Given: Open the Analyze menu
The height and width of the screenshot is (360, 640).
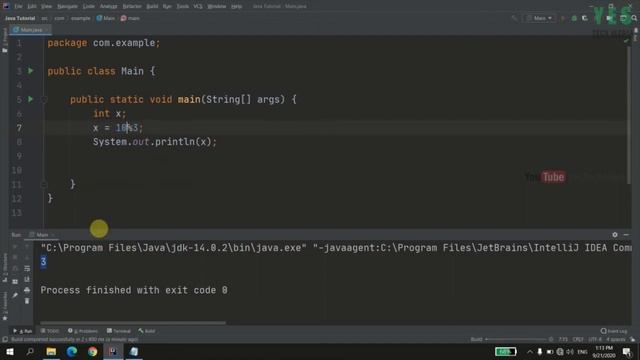Looking at the screenshot, I should click(109, 6).
